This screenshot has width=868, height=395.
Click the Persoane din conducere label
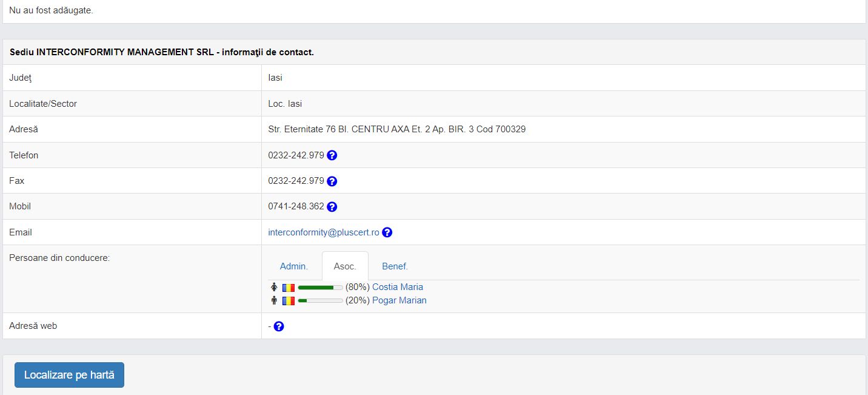(59, 258)
